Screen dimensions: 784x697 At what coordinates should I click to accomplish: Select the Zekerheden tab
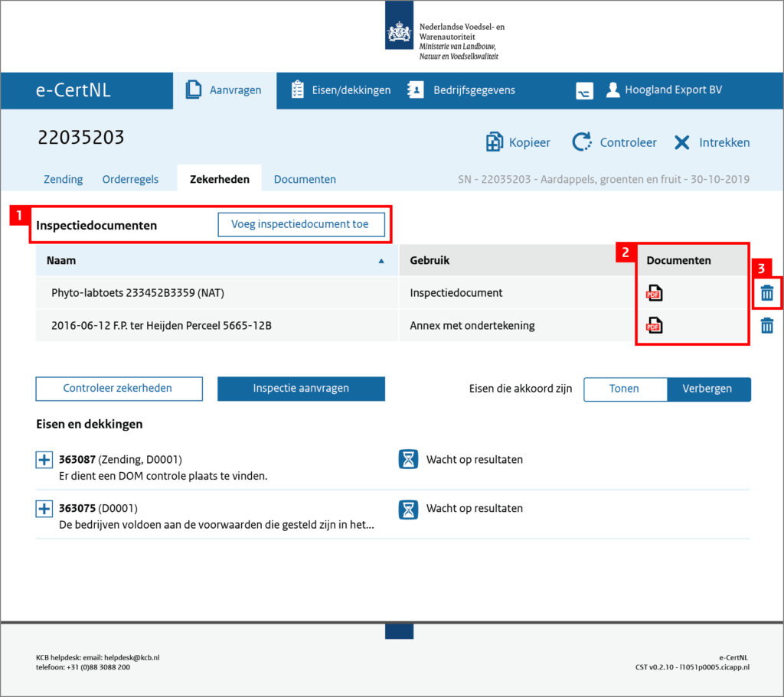220,179
